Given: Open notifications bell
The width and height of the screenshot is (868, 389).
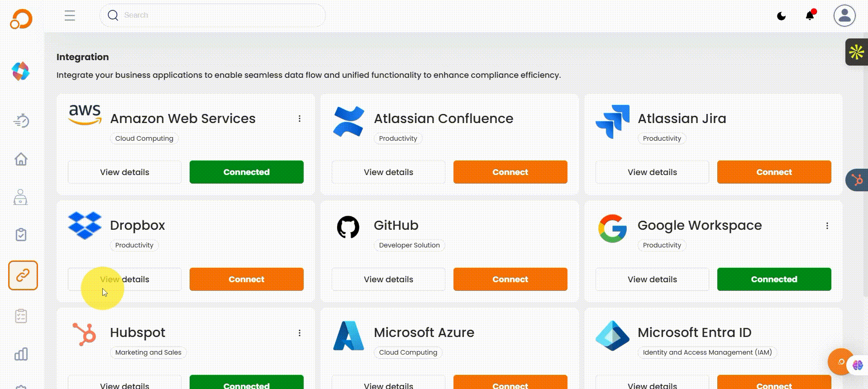Looking at the screenshot, I should click(x=810, y=16).
